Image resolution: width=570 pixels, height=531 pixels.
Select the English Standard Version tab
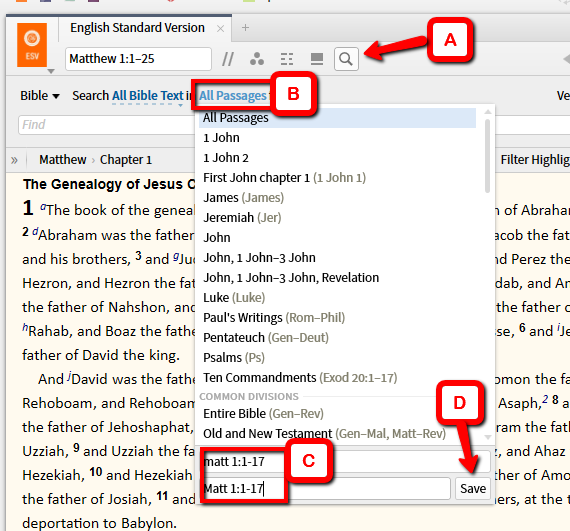pyautogui.click(x=137, y=28)
